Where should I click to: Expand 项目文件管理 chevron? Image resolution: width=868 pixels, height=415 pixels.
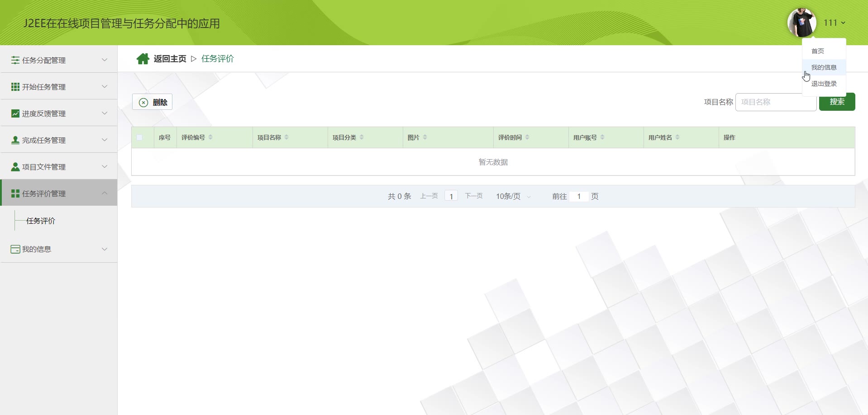105,166
